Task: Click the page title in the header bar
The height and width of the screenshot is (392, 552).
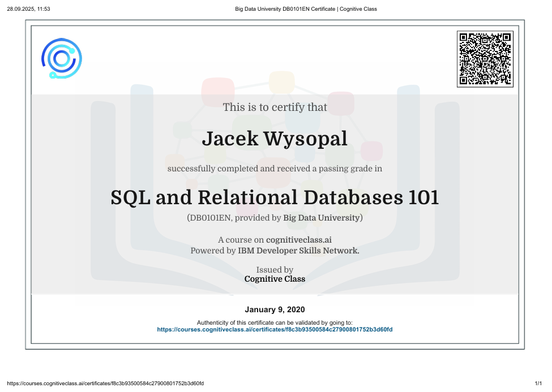Action: 306,8
